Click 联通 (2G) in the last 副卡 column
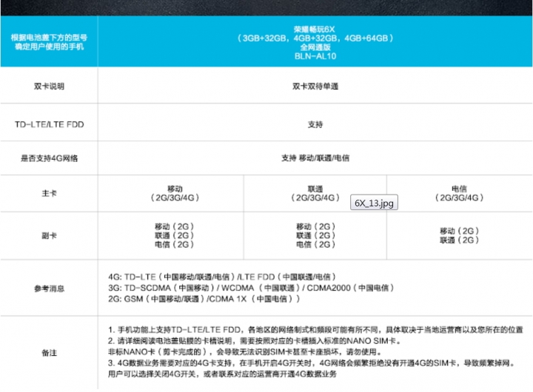 [x=459, y=240]
